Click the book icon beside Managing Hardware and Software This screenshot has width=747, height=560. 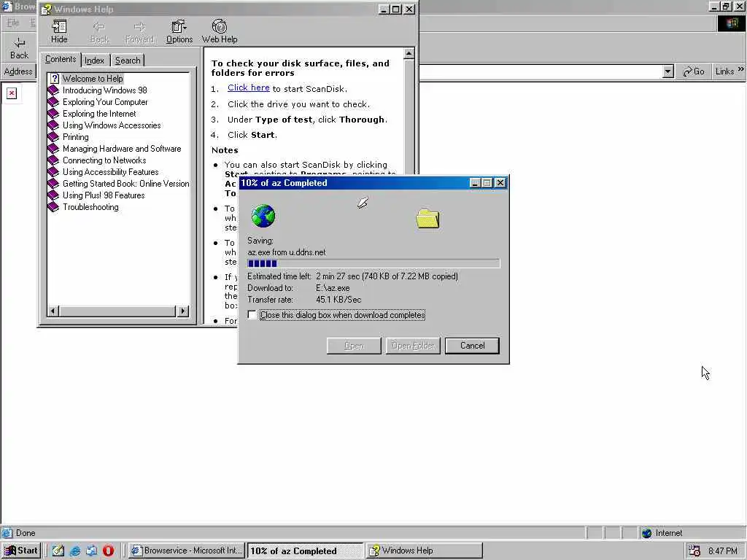[53, 149]
